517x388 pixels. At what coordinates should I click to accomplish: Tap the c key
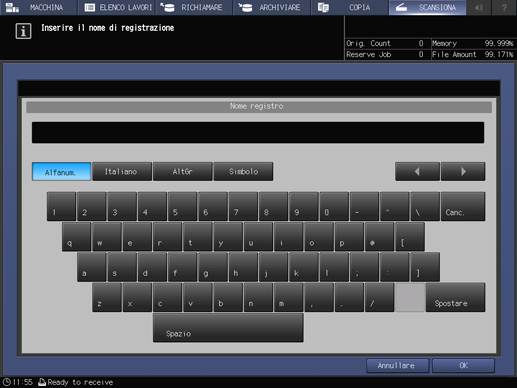167,297
